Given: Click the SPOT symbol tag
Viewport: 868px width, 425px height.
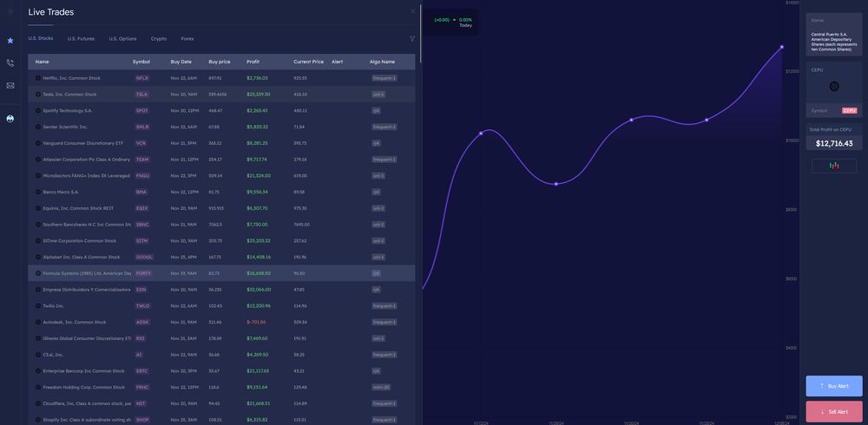Looking at the screenshot, I should tap(141, 111).
